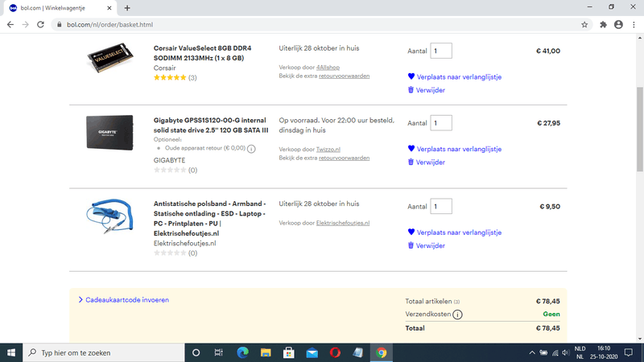This screenshot has width=644, height=362.
Task: Open the Elektrischefoutjes.nl seller link
Action: click(343, 223)
